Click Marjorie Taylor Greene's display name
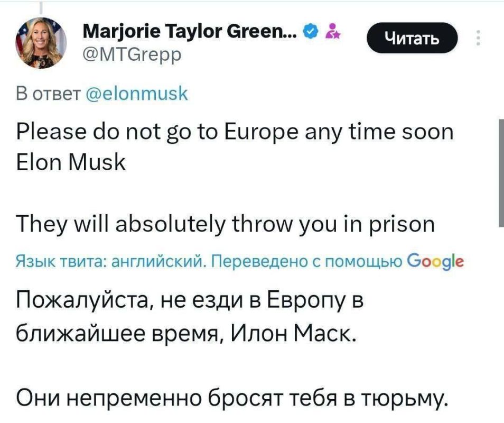The height and width of the screenshot is (423, 504). 188,31
